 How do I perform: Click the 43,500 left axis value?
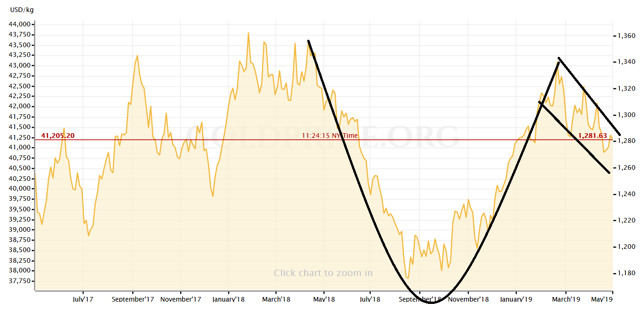point(20,45)
